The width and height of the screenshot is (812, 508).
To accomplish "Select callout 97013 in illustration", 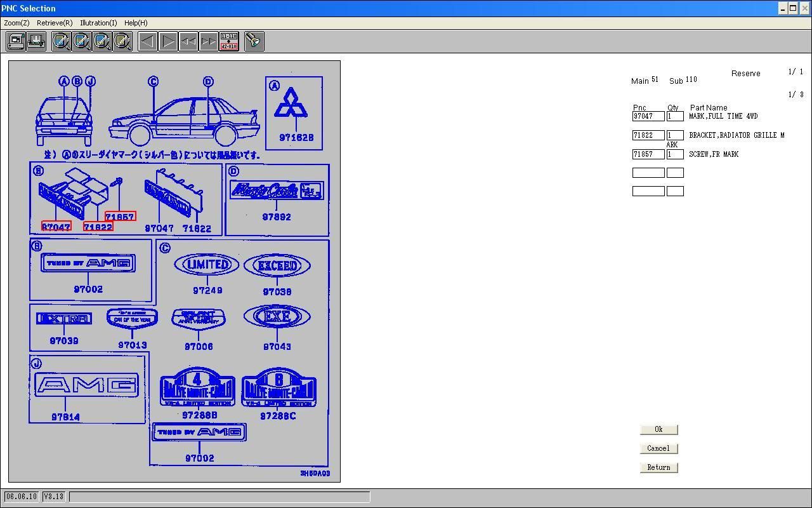I will 133,345.
